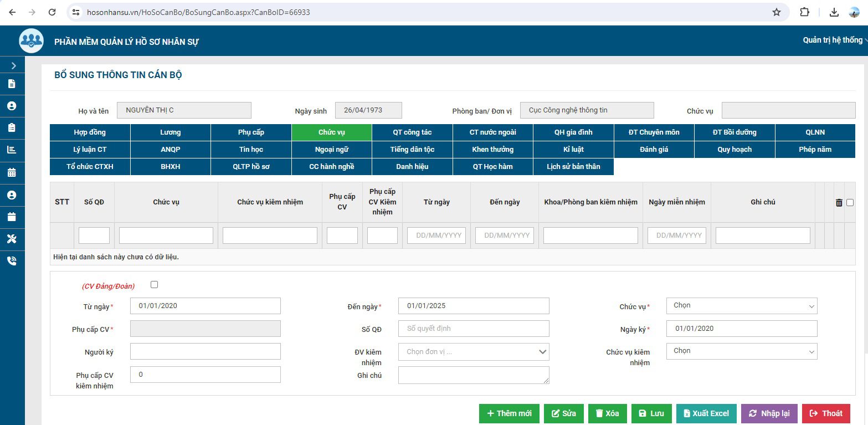
Task: Open the Chức vụ dropdown list
Action: [x=741, y=306]
